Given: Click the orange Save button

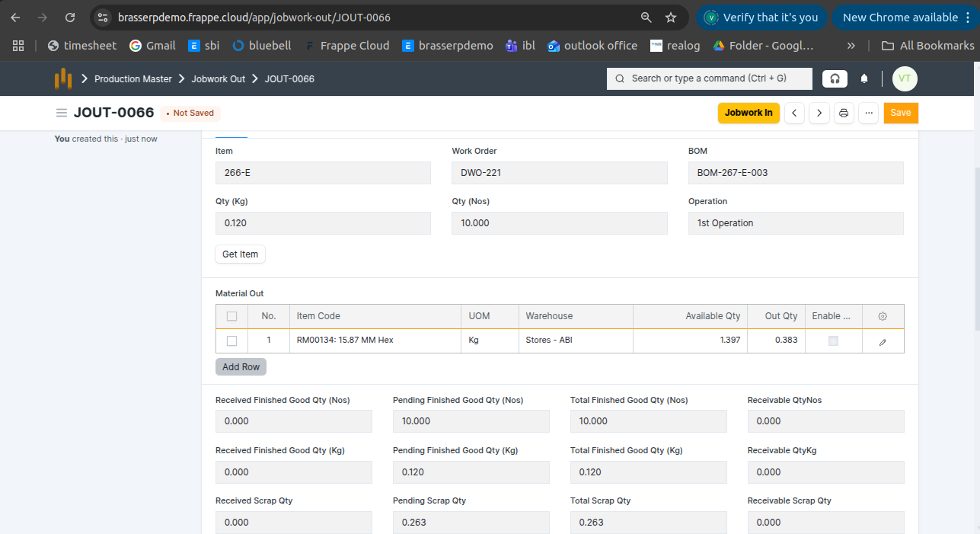Looking at the screenshot, I should [901, 113].
